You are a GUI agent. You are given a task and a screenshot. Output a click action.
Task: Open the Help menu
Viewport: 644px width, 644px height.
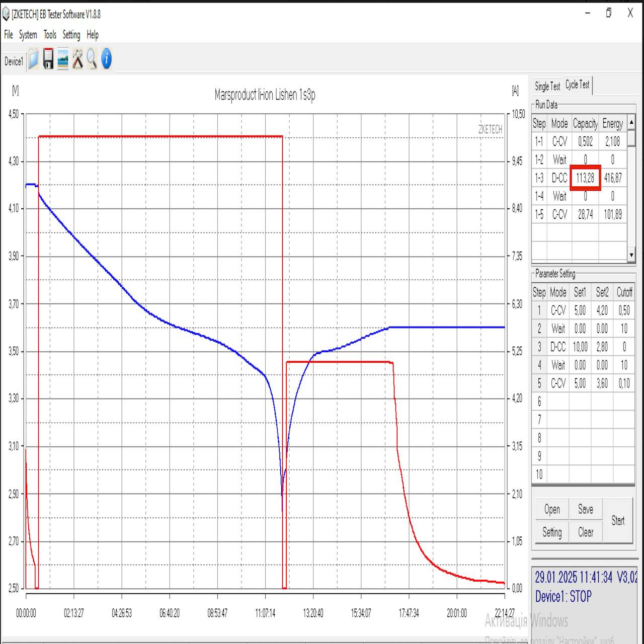93,35
